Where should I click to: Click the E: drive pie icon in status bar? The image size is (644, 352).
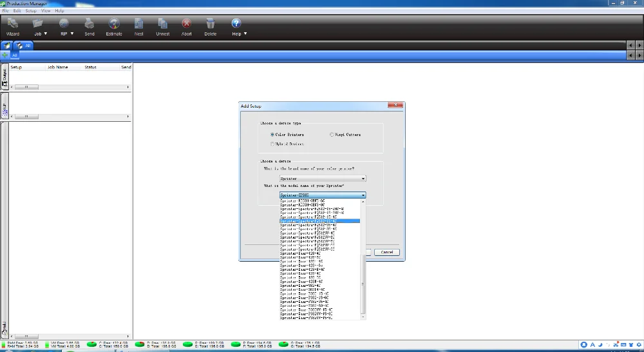click(x=187, y=344)
